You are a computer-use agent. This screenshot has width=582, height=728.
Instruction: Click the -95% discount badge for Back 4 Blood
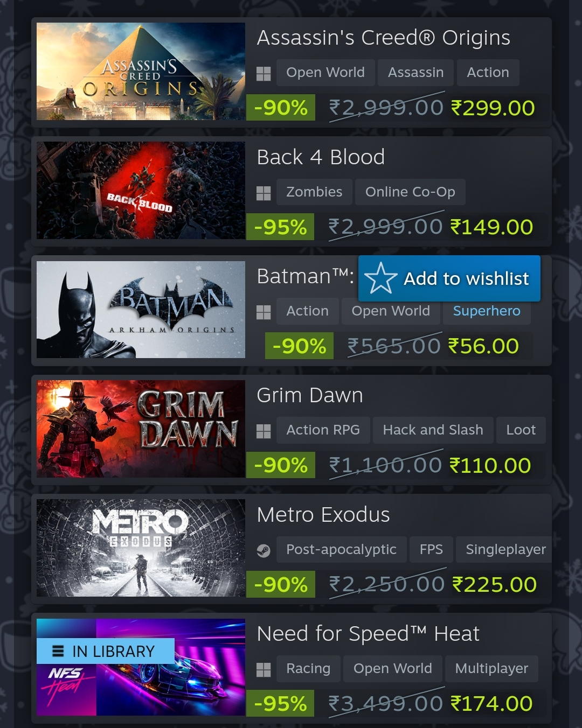[x=280, y=227]
